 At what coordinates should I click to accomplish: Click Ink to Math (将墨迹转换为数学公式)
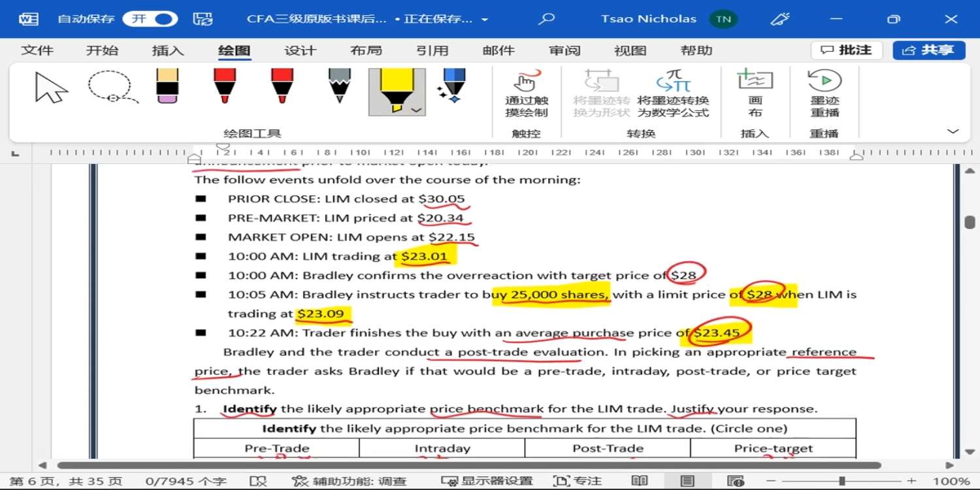click(x=673, y=94)
